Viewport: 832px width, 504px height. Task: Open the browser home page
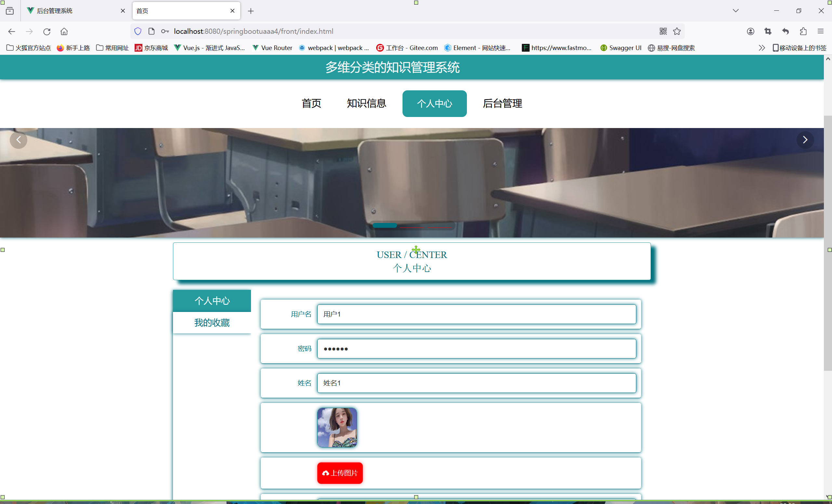coord(64,32)
